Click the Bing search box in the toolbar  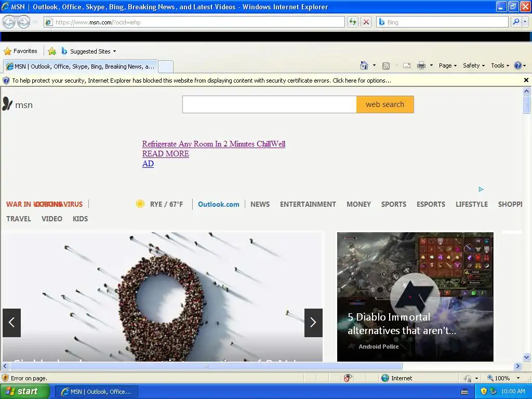(x=442, y=22)
